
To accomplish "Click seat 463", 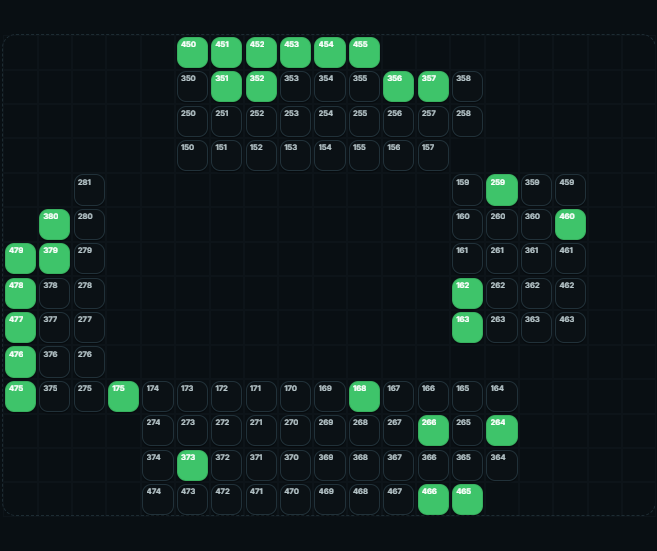I will (570, 327).
